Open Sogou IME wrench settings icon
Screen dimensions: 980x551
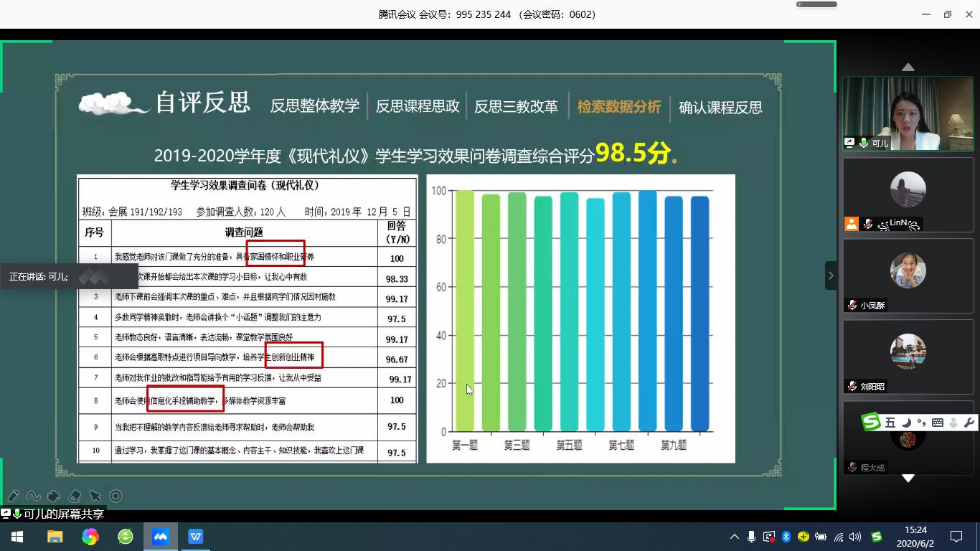(969, 423)
